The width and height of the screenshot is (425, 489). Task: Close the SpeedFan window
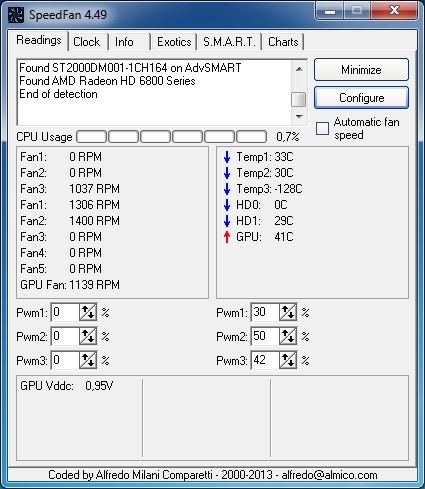click(x=394, y=11)
